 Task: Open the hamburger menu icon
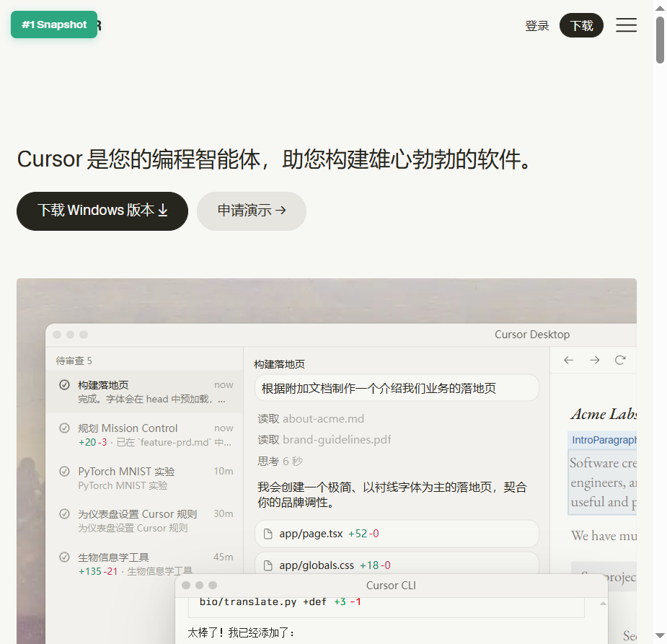coord(626,25)
